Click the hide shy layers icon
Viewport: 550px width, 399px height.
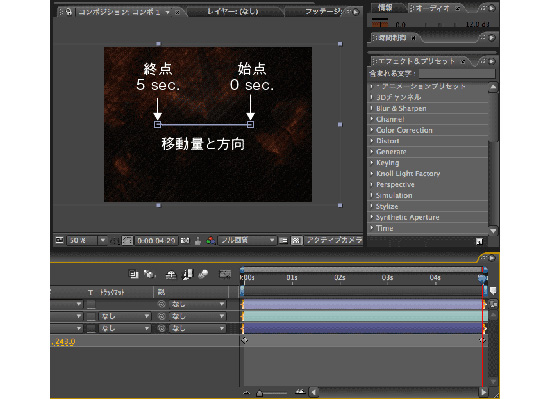point(171,275)
